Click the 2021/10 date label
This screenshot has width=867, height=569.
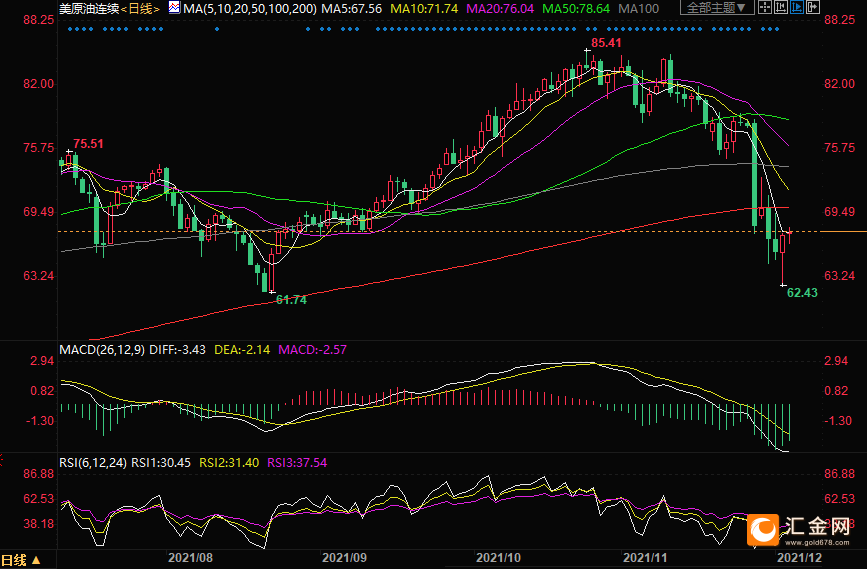tap(499, 557)
